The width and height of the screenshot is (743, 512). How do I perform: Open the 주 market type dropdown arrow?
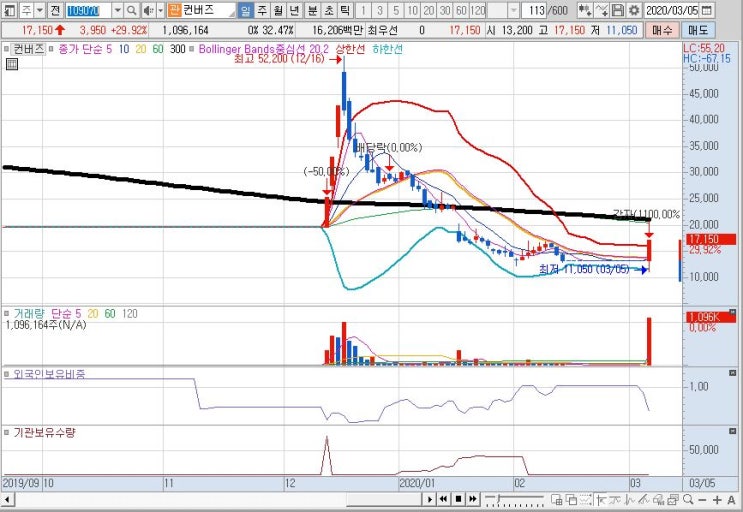tap(40, 10)
